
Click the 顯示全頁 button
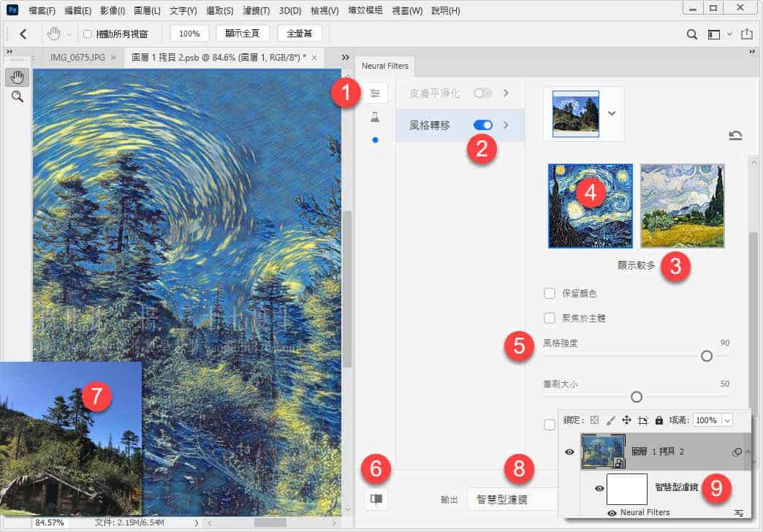point(243,34)
